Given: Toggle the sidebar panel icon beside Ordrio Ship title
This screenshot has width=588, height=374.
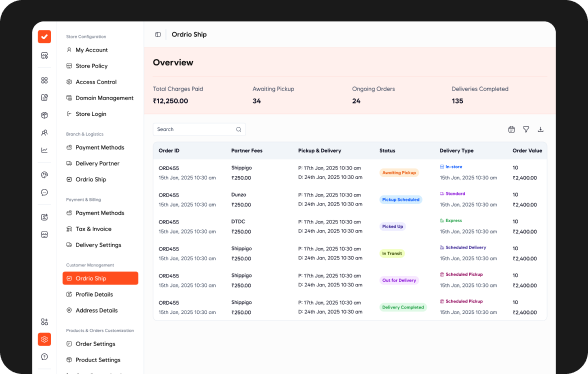Looking at the screenshot, I should [158, 35].
